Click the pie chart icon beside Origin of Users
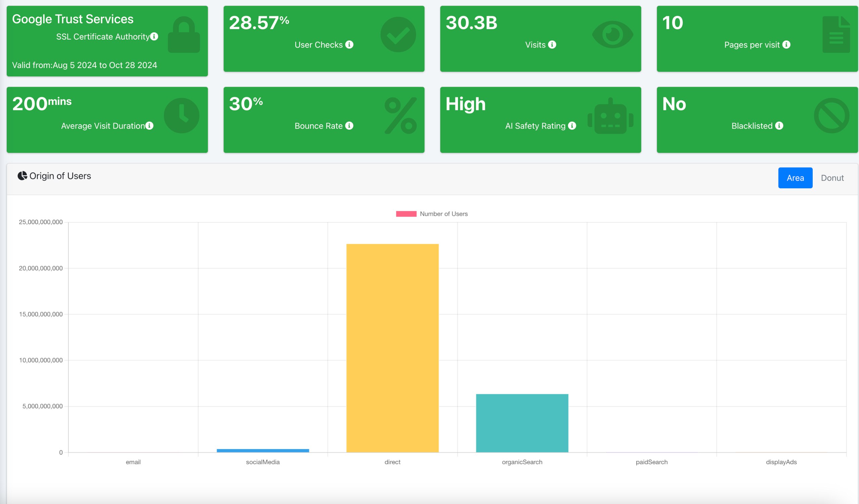The image size is (859, 504). coord(22,176)
